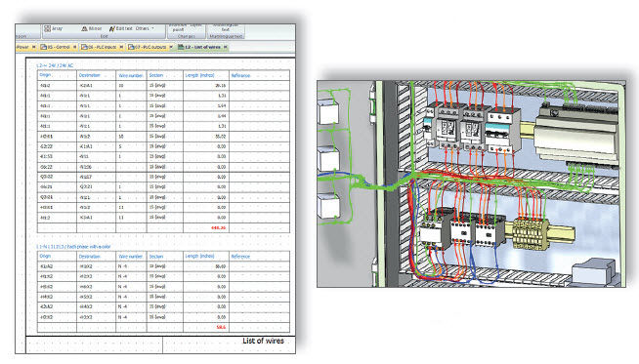Switch to the 06 - PLC inputs tab
This screenshot has width=639, height=364.
tap(103, 47)
